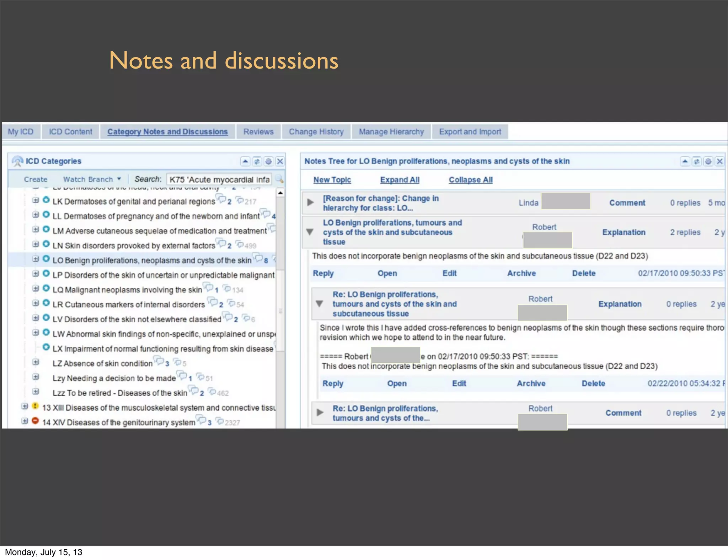Click Edit under 02/22/2010 note
Image resolution: width=728 pixels, height=560 pixels.
459,383
